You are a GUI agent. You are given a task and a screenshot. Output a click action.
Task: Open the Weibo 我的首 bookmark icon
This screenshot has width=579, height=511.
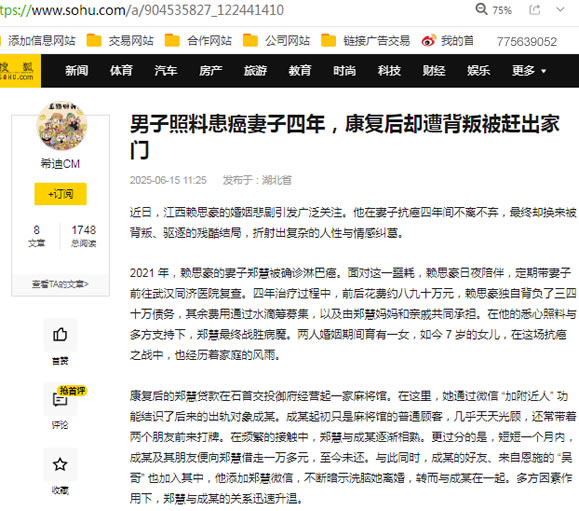click(429, 41)
